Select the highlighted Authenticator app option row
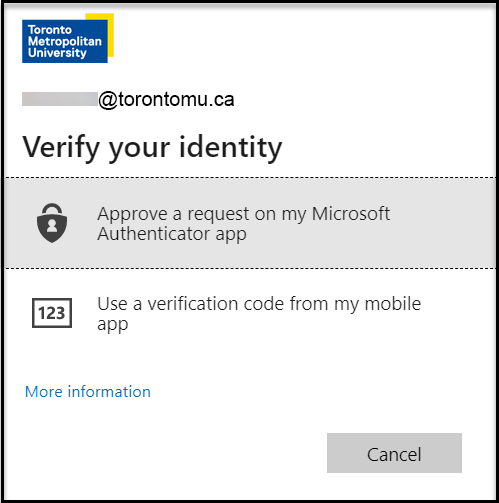The width and height of the screenshot is (499, 503). pos(250,223)
